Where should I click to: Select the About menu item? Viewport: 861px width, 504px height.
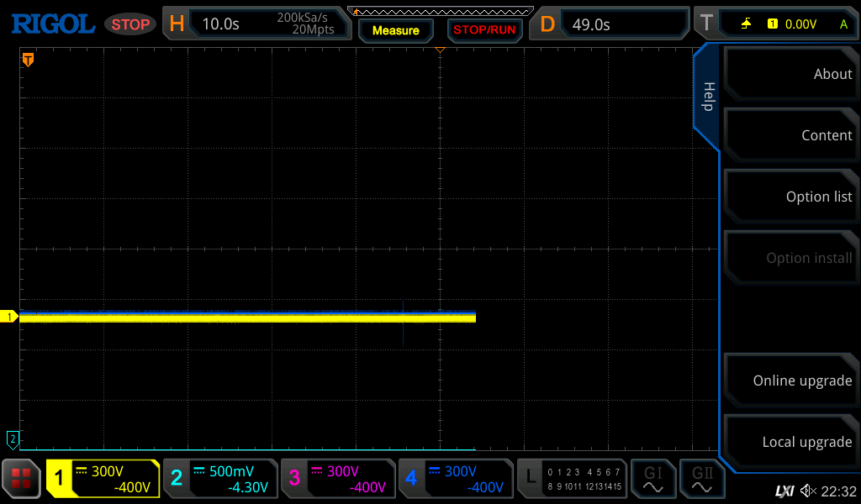[790, 74]
